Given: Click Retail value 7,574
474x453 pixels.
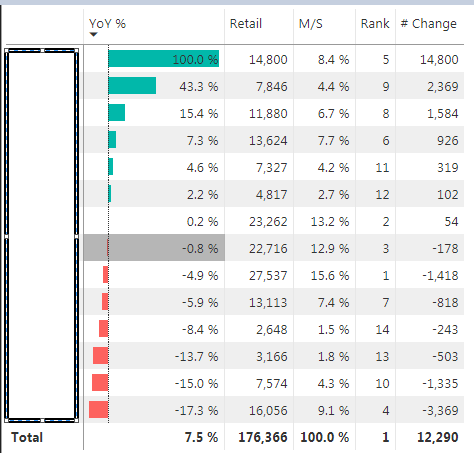Looking at the screenshot, I should (271, 384).
